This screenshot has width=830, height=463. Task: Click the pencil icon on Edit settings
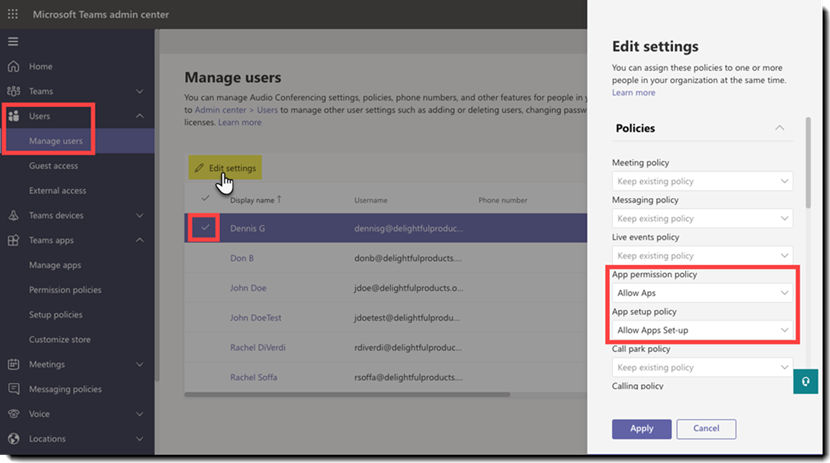199,168
